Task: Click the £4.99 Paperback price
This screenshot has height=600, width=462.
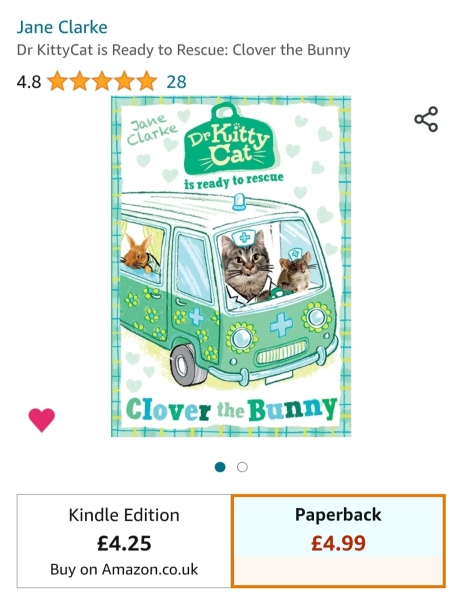Action: [x=338, y=543]
